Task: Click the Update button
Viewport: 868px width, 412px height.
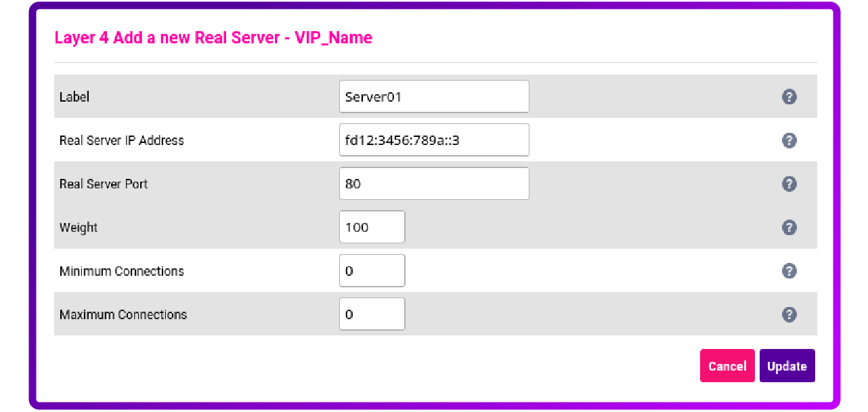Action: (x=787, y=366)
